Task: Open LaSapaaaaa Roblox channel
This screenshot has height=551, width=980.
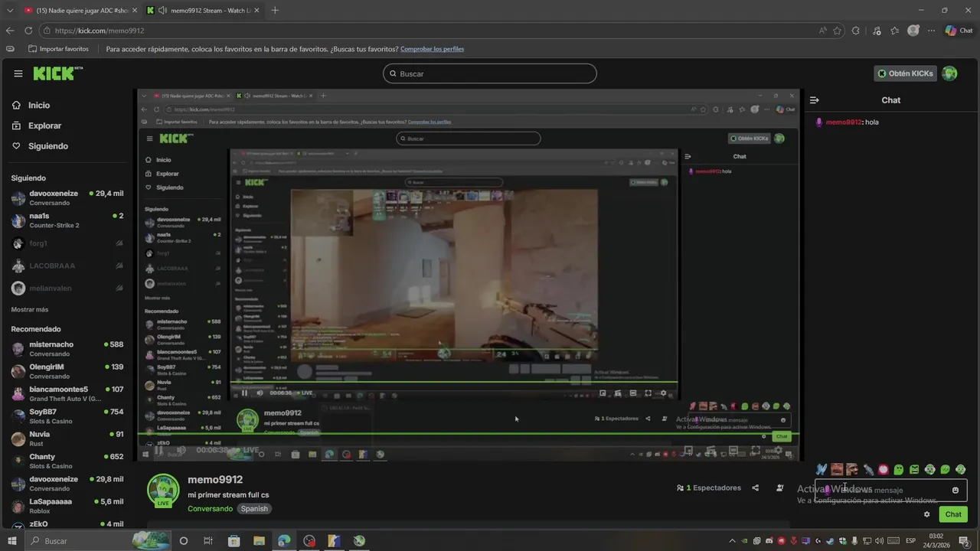Action: [x=67, y=506]
